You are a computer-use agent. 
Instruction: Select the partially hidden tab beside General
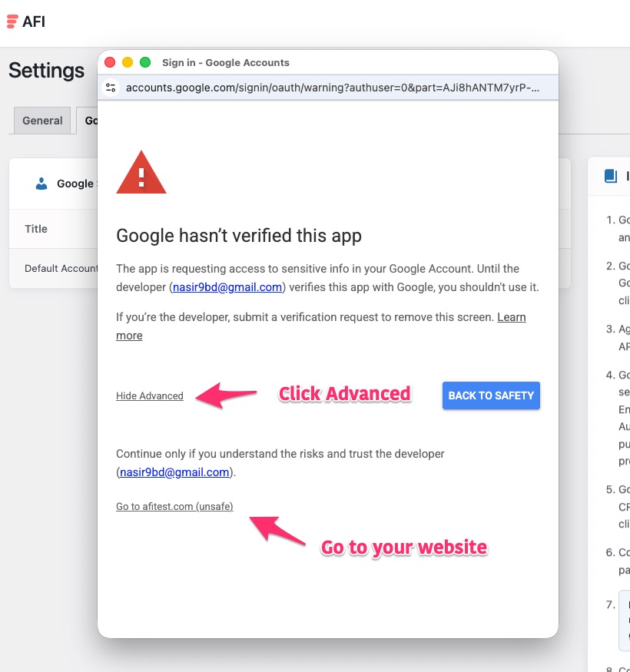88,121
